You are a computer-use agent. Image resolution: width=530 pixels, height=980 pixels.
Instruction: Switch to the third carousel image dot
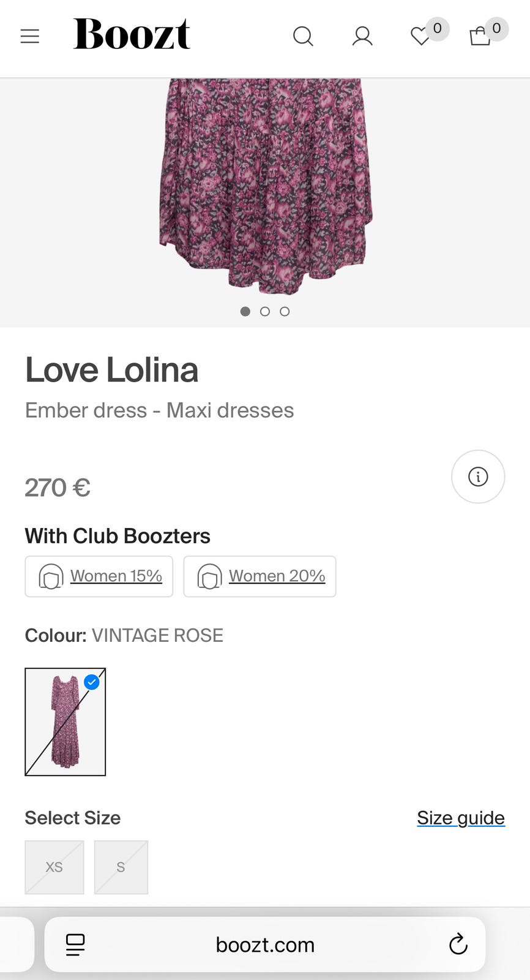[x=285, y=311]
